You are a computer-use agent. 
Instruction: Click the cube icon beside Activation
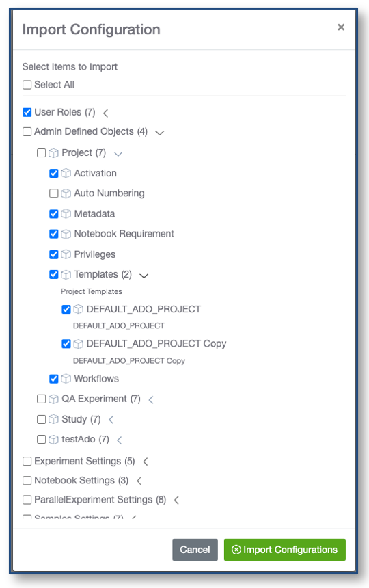[66, 173]
